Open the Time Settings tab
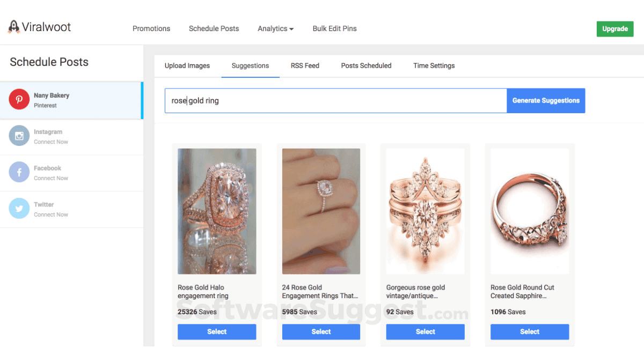This screenshot has height=362, width=644. coord(434,65)
